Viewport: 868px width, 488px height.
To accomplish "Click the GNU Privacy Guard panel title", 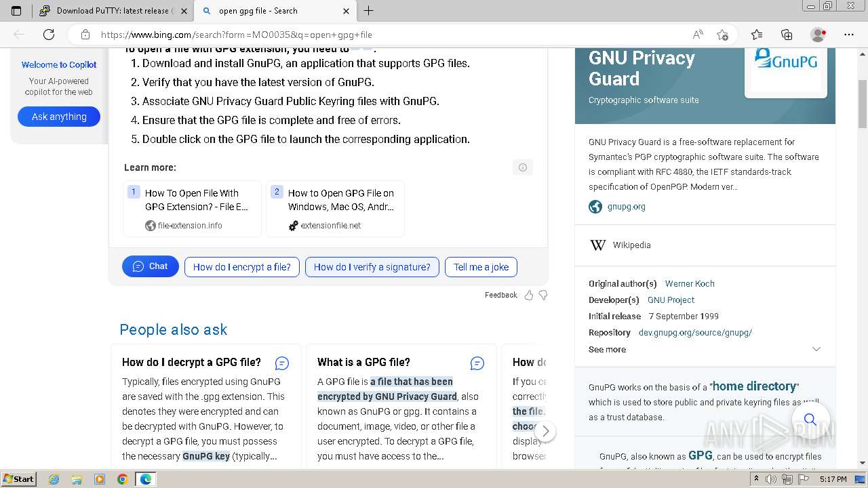I will pyautogui.click(x=642, y=68).
